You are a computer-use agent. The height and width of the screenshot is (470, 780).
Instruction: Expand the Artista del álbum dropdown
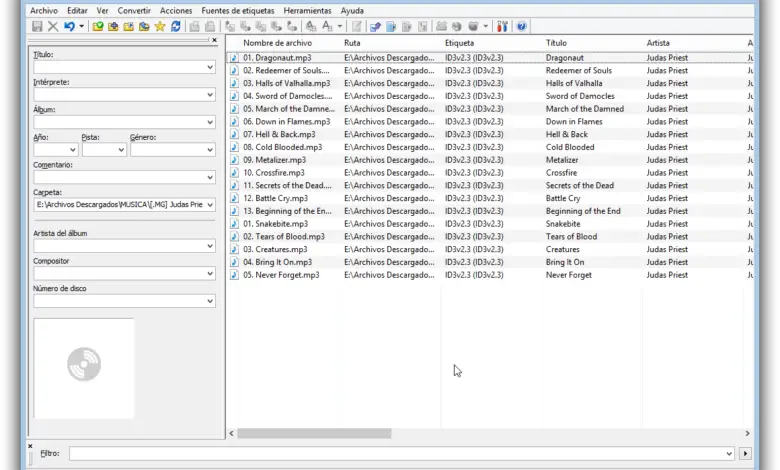click(210, 246)
